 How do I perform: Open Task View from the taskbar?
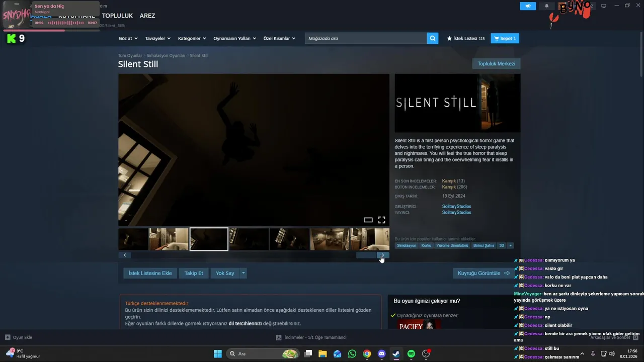pyautogui.click(x=308, y=353)
